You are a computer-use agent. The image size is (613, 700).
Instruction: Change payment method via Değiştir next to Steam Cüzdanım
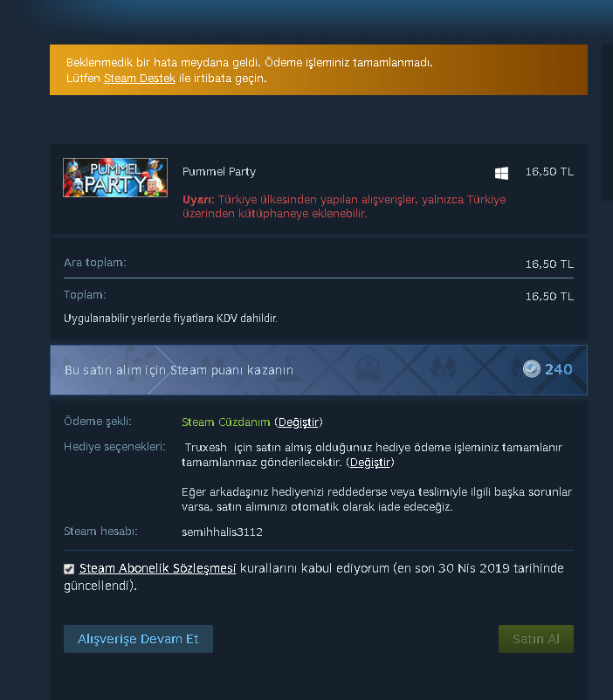pos(299,422)
